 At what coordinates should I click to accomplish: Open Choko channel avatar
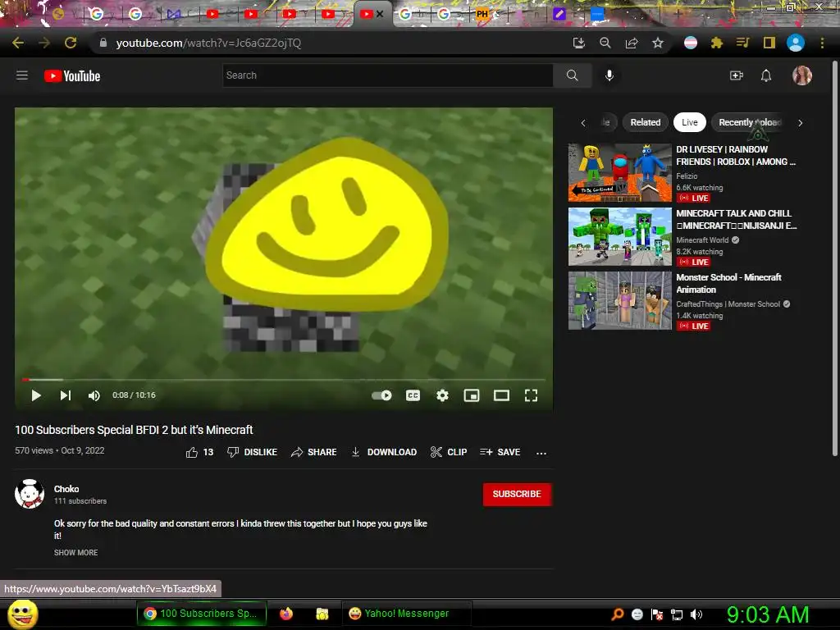pos(30,494)
